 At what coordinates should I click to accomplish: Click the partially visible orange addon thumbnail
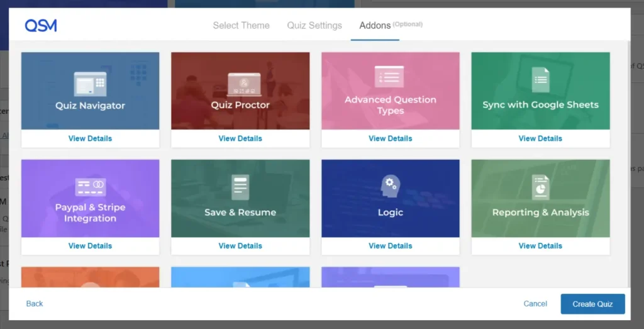coord(90,277)
